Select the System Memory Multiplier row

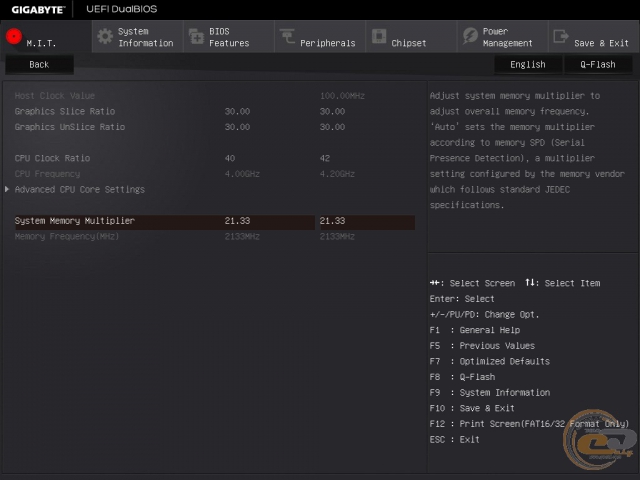coord(215,221)
